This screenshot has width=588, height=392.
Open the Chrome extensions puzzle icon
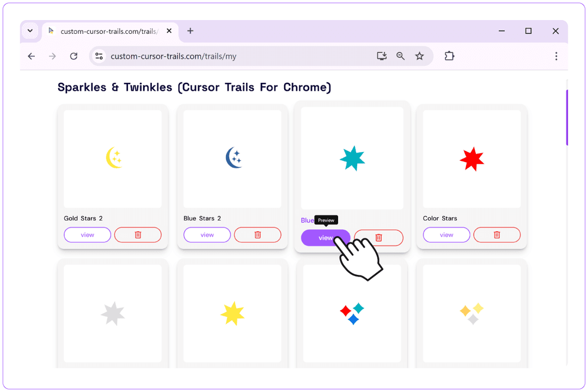click(x=449, y=56)
